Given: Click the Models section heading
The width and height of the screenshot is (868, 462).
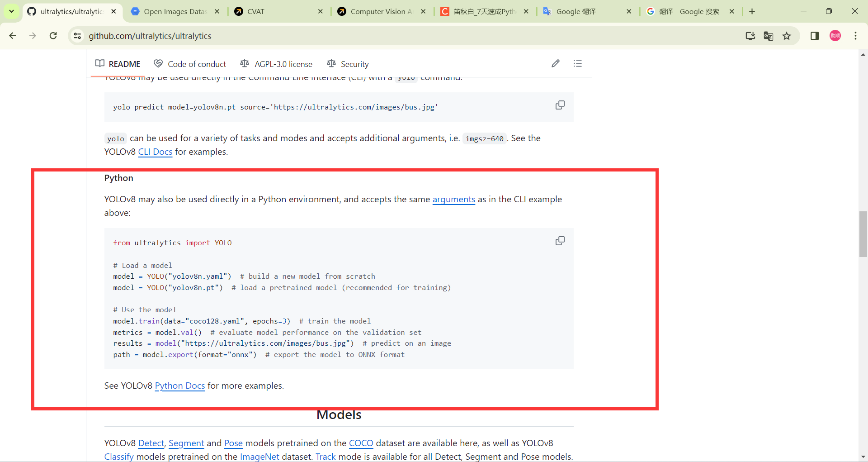Looking at the screenshot, I should (x=339, y=414).
